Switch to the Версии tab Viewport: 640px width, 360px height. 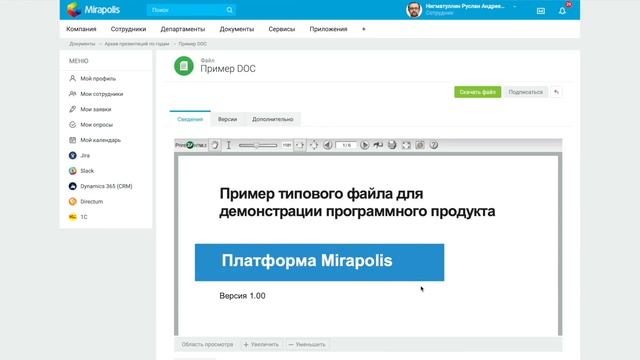pos(227,119)
